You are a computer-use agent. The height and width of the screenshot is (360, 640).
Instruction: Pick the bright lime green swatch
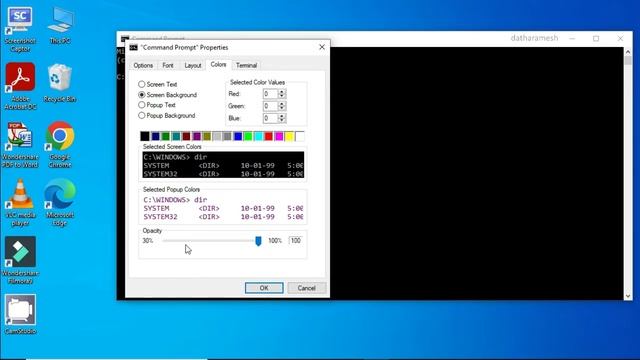click(x=248, y=136)
